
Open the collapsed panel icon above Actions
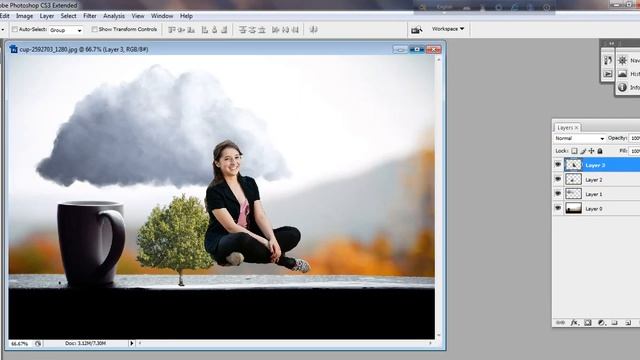point(608,60)
